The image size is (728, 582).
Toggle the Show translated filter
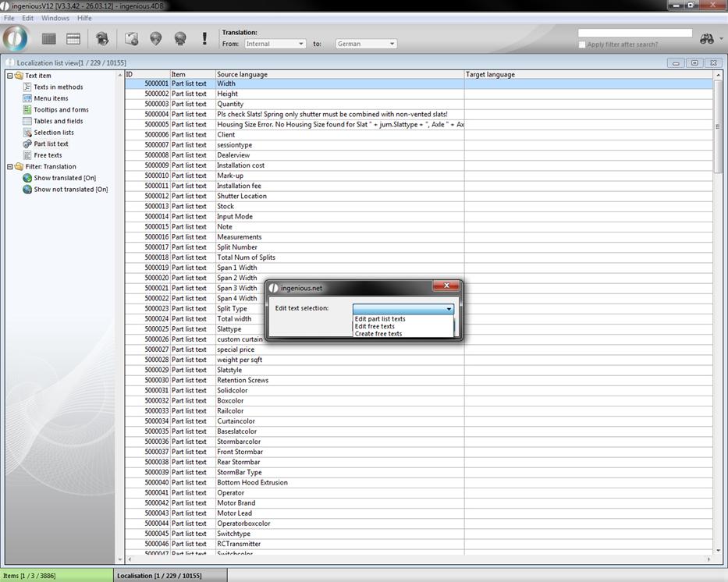click(64, 178)
